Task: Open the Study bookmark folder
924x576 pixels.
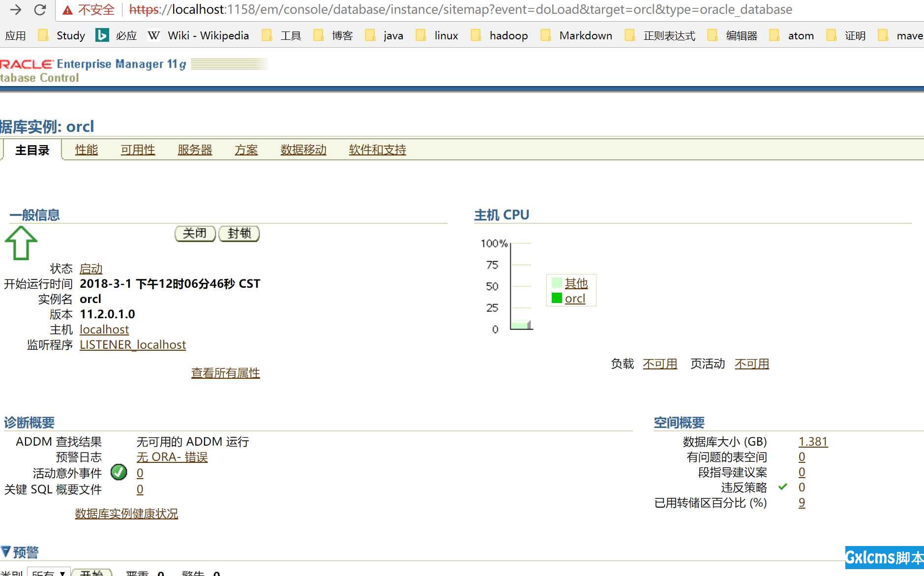Action: click(62, 35)
